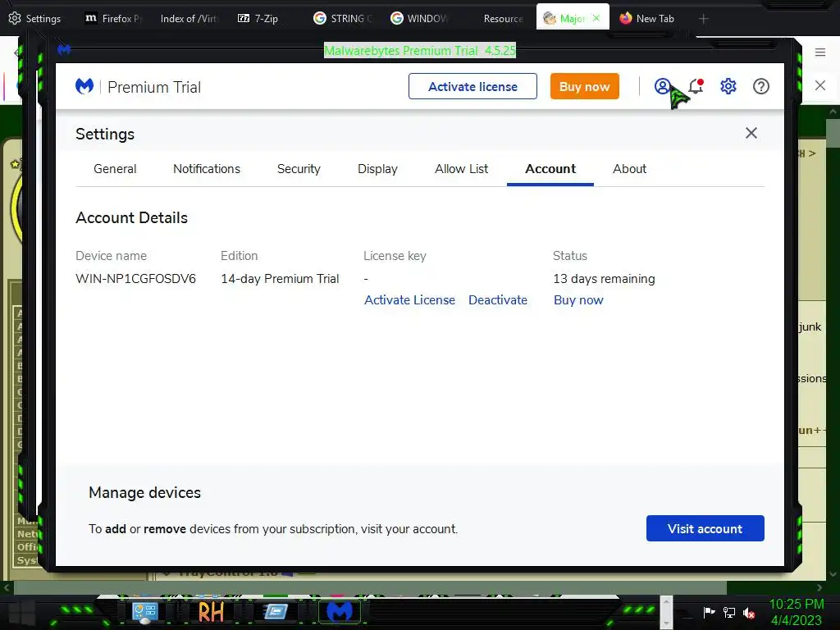
Task: Click the muted volume tray icon
Action: coord(749,613)
